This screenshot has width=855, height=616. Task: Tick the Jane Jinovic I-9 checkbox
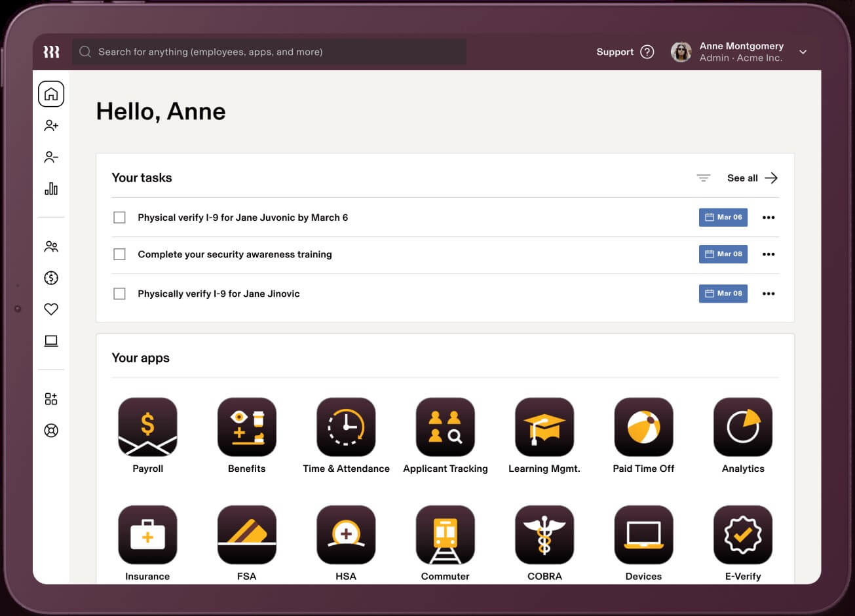click(119, 294)
